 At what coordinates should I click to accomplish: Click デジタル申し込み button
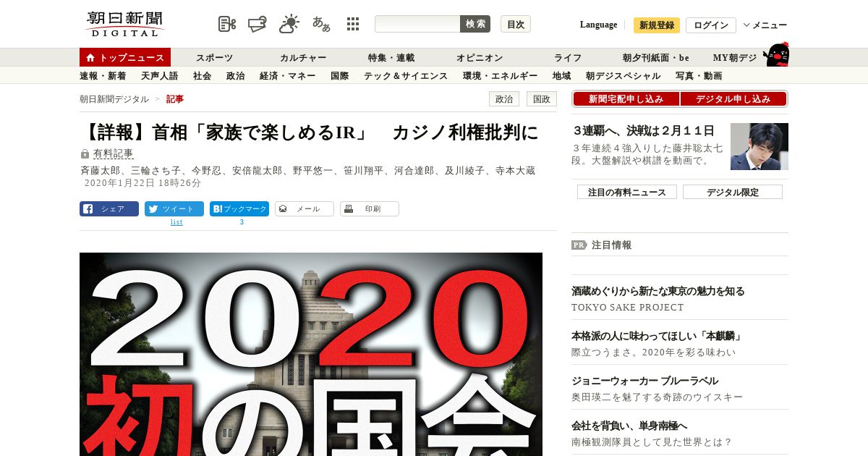(733, 99)
